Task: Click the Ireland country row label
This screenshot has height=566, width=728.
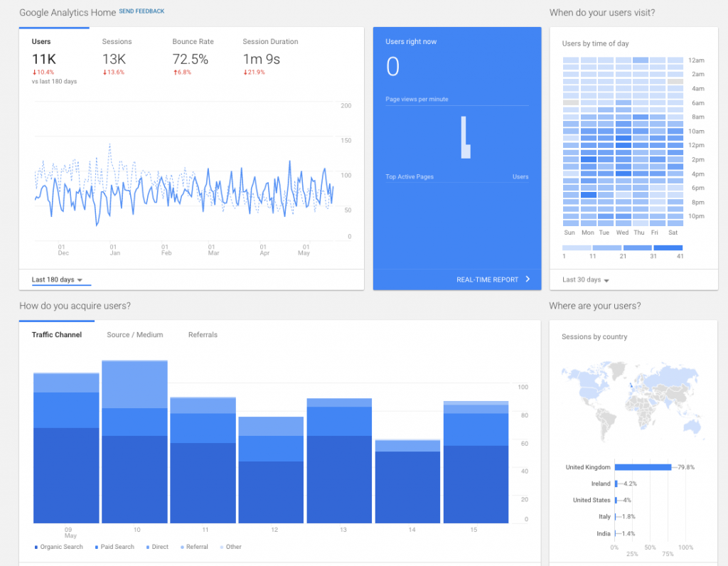Action: 601,484
